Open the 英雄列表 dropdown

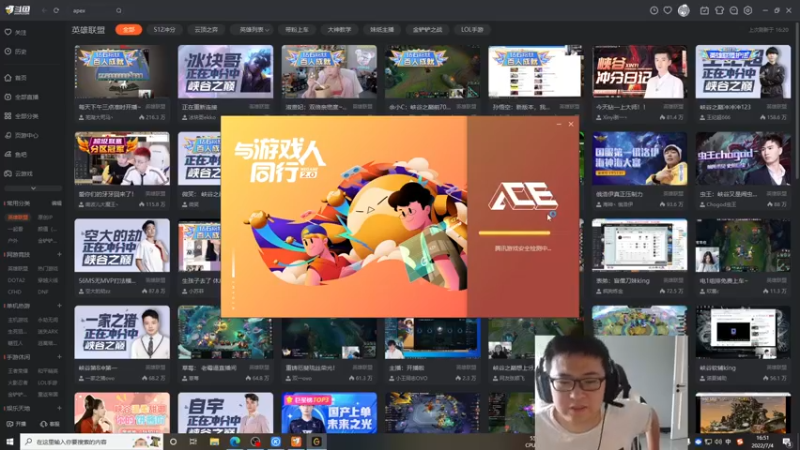coord(254,30)
